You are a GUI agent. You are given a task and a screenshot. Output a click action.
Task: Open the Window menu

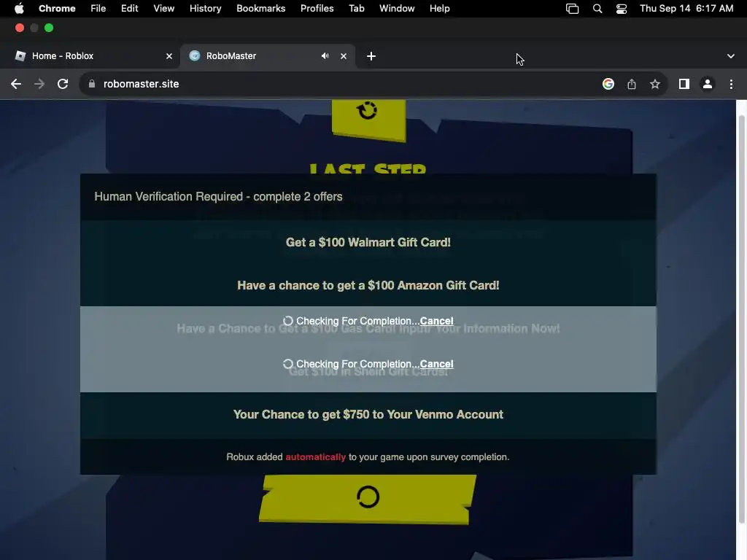(397, 9)
